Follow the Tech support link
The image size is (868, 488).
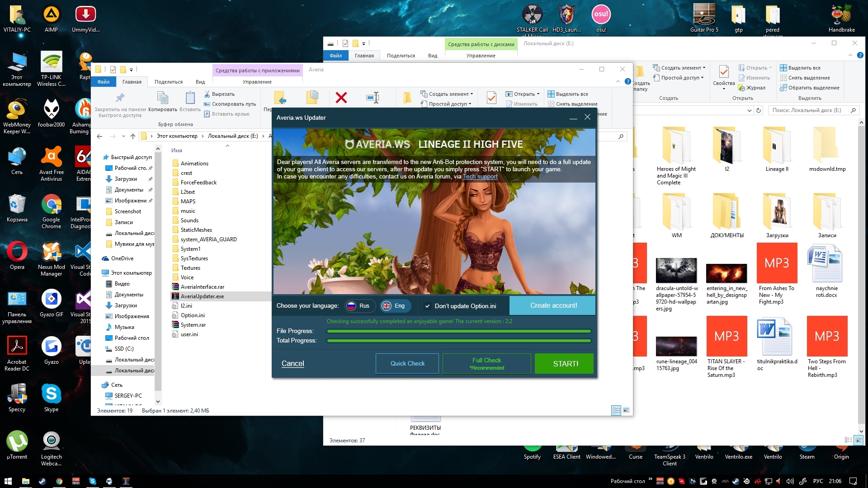480,177
